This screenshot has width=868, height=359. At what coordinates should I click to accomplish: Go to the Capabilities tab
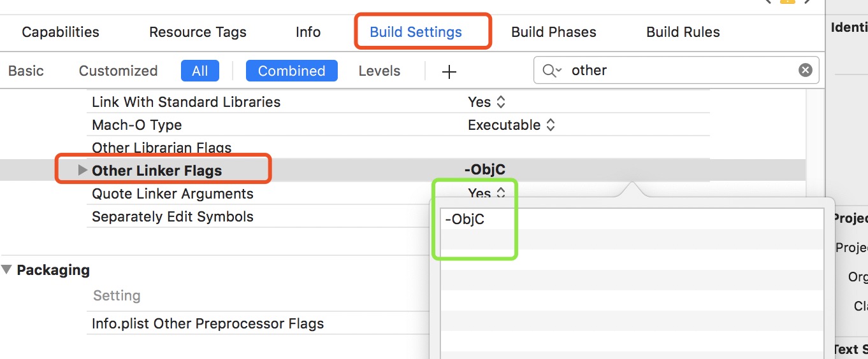[x=61, y=32]
